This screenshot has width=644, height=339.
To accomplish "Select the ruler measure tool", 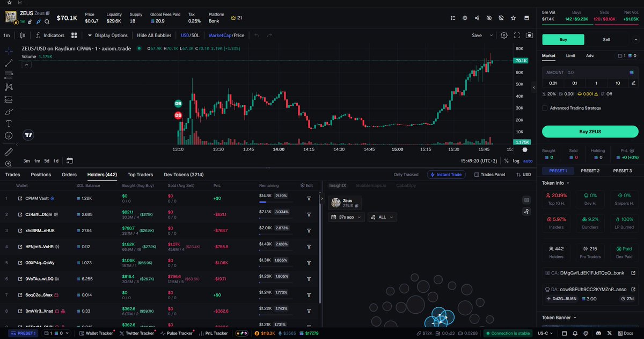I will click(9, 153).
